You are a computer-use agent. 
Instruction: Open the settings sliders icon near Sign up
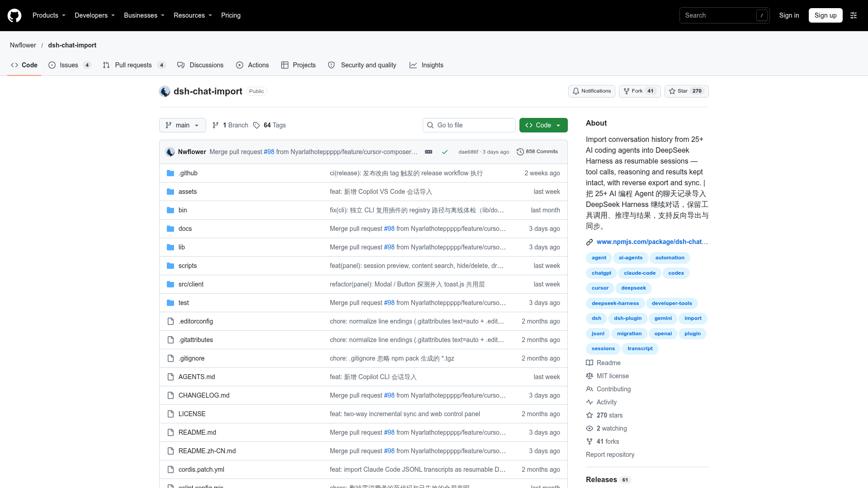coord(854,15)
